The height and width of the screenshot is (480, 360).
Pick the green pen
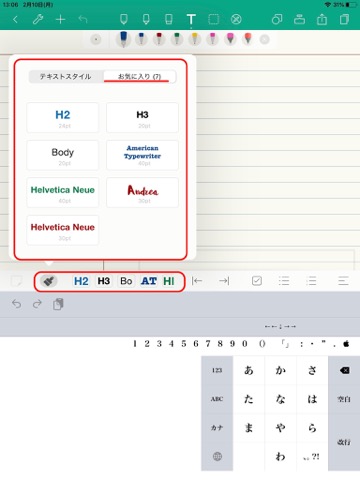coord(177,39)
